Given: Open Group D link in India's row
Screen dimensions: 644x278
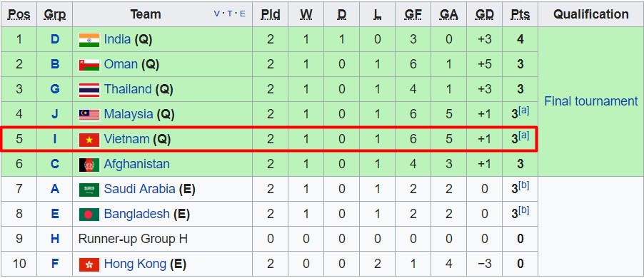Looking at the screenshot, I should tap(55, 40).
